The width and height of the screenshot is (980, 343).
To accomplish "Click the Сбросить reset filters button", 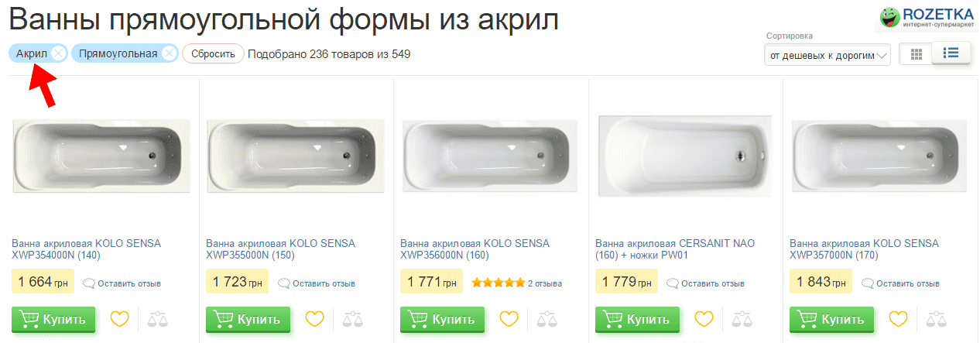I will [x=213, y=54].
